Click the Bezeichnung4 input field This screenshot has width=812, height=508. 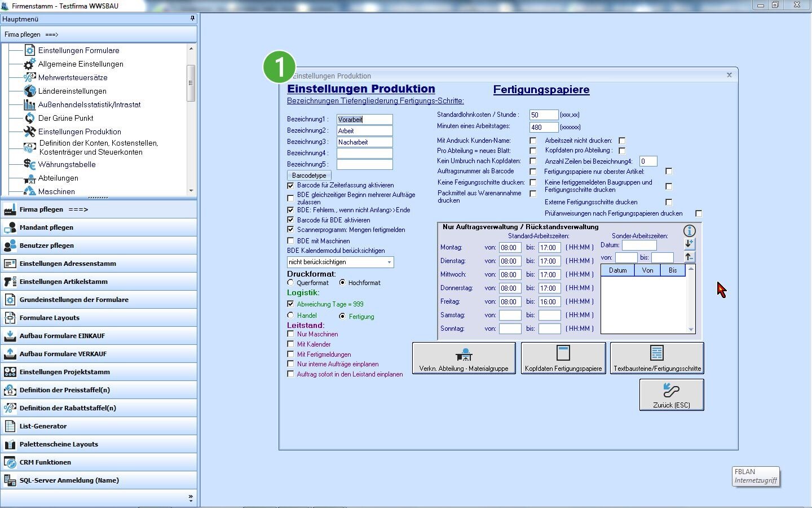click(364, 154)
